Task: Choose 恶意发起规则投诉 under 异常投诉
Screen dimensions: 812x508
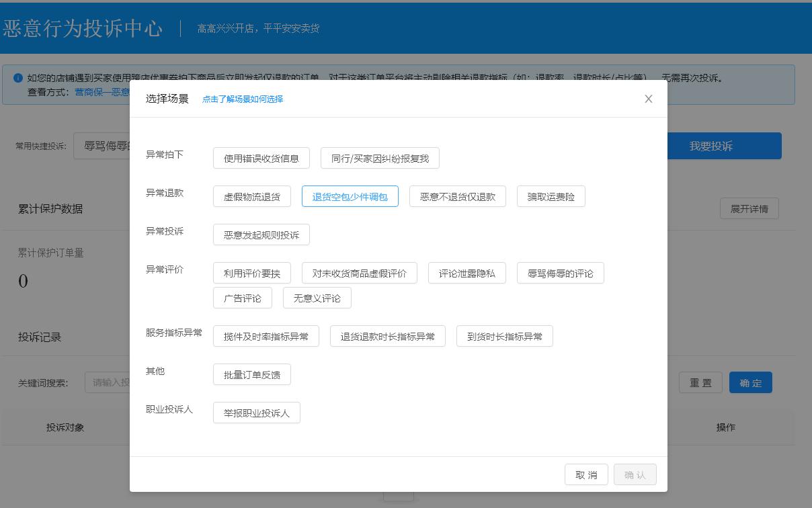Action: pos(261,235)
